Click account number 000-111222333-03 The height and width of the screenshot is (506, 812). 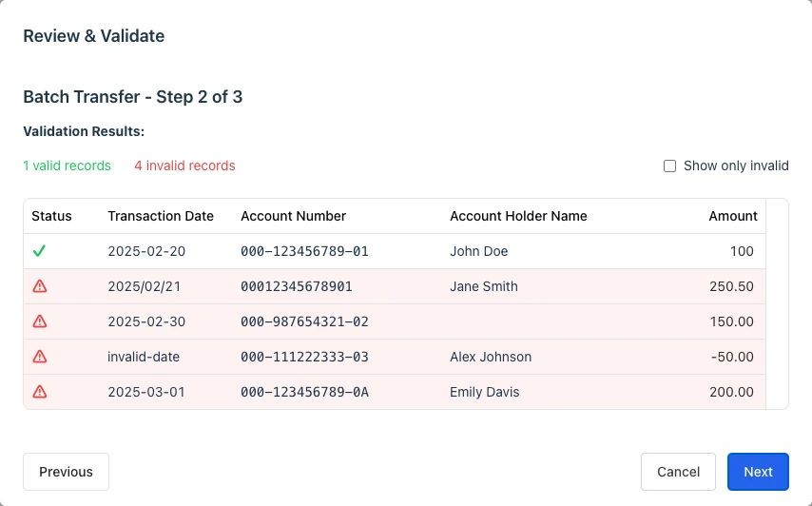tap(304, 357)
